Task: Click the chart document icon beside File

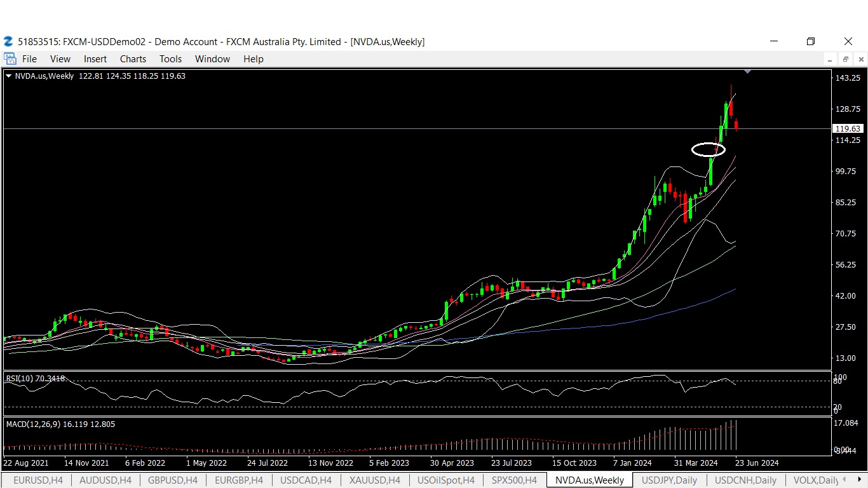Action: (x=10, y=58)
